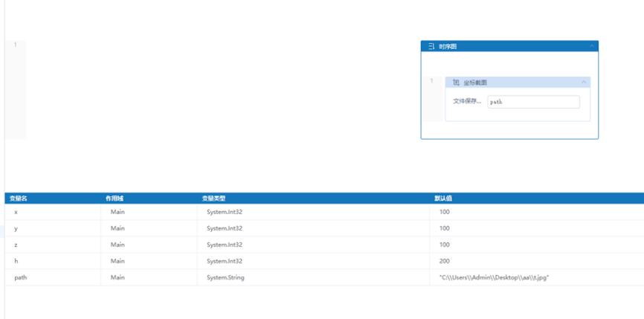Collapse the 时序图 sequence container
644x319 pixels.
tap(592, 46)
